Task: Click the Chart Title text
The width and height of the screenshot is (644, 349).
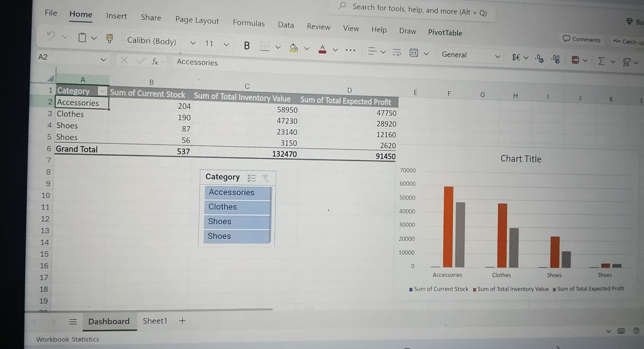Action: click(x=521, y=159)
